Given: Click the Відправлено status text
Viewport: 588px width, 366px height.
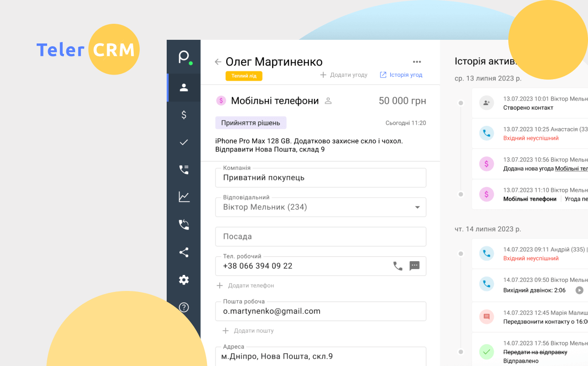Looking at the screenshot, I should tap(520, 361).
